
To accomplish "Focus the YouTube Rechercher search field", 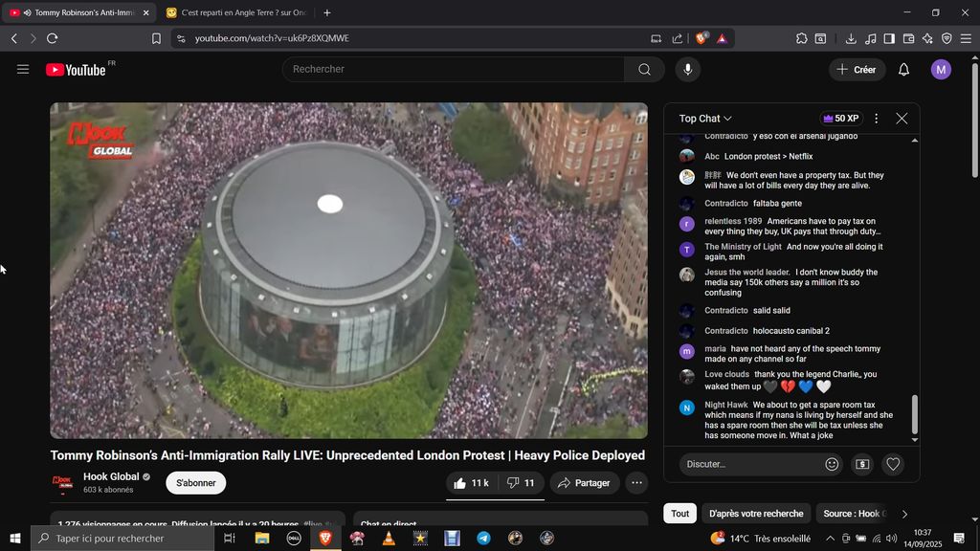I will point(453,69).
